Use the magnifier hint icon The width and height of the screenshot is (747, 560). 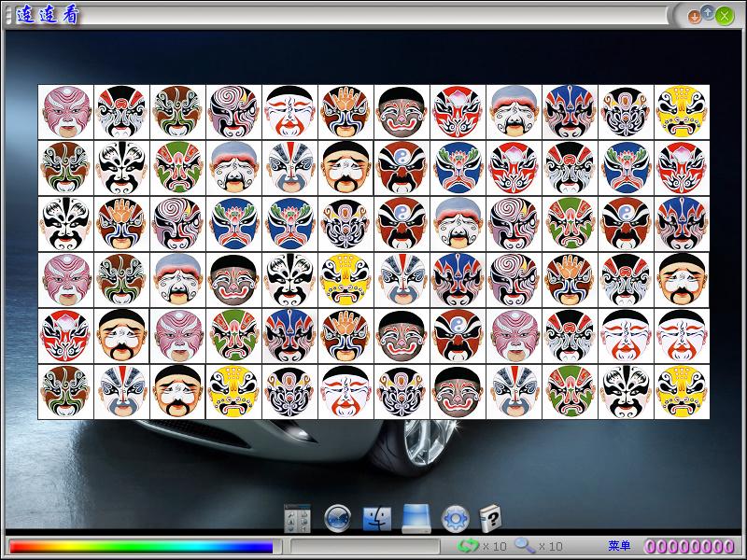(x=524, y=545)
